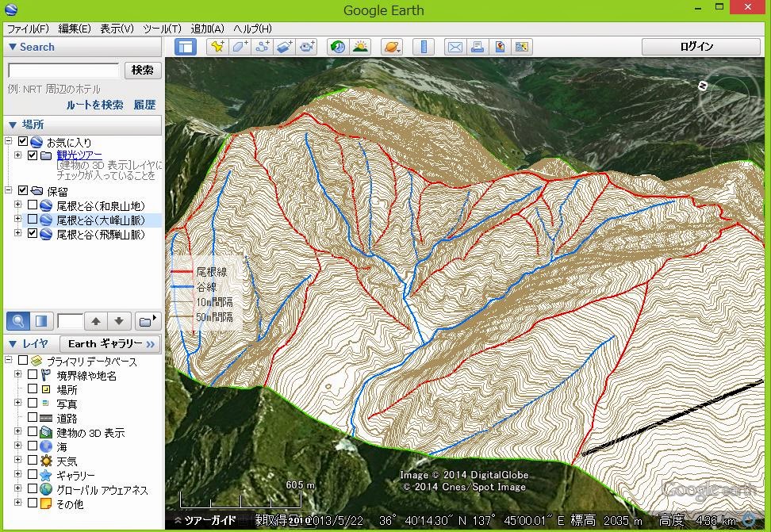This screenshot has height=532, width=771.
Task: Enable the 海 layer checkbox
Action: pos(33,446)
